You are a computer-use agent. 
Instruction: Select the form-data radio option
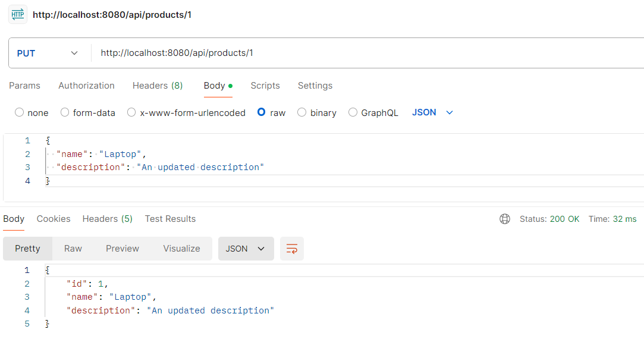(x=65, y=112)
